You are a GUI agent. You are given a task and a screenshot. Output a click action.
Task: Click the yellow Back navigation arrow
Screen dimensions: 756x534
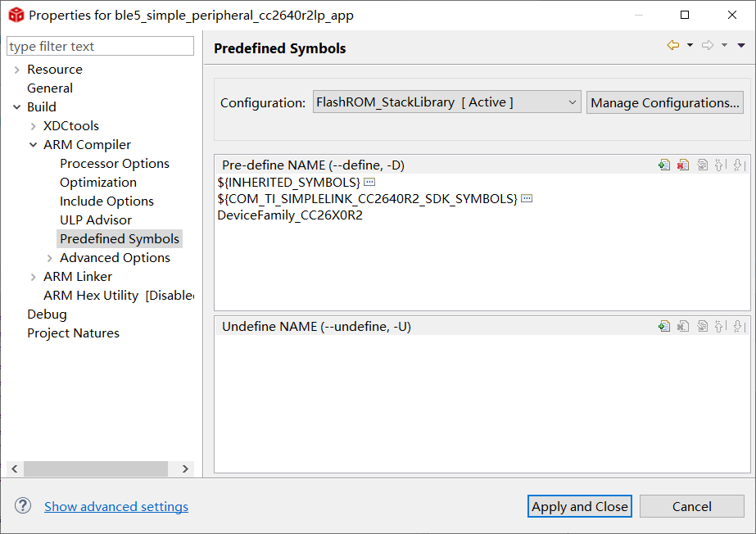pos(673,46)
